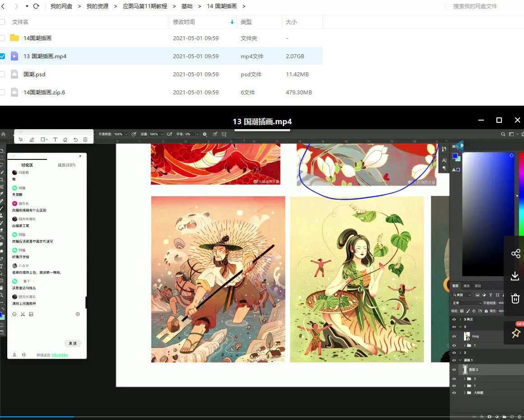Toggle the select-all files checkbox
The width and height of the screenshot is (524, 420).
click(2, 22)
